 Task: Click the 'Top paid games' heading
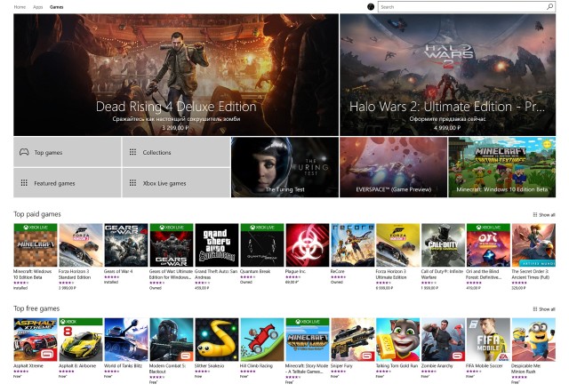[x=37, y=214]
